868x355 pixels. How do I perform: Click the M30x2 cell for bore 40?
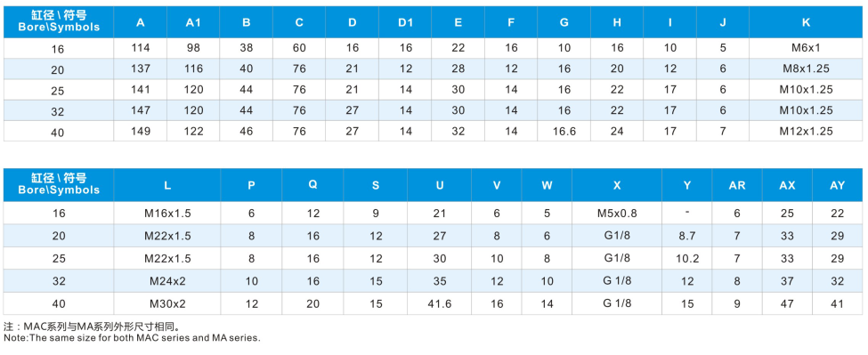pyautogui.click(x=167, y=303)
